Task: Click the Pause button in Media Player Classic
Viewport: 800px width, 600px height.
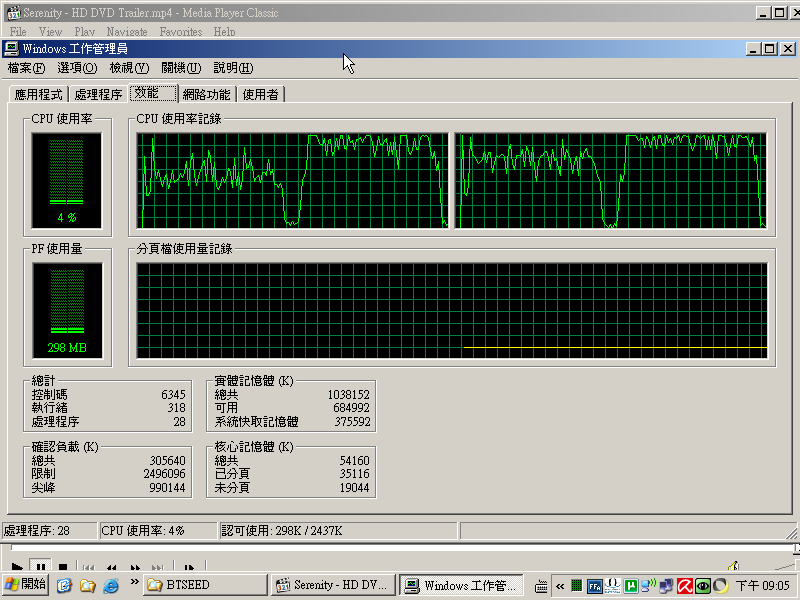Action: (39, 567)
